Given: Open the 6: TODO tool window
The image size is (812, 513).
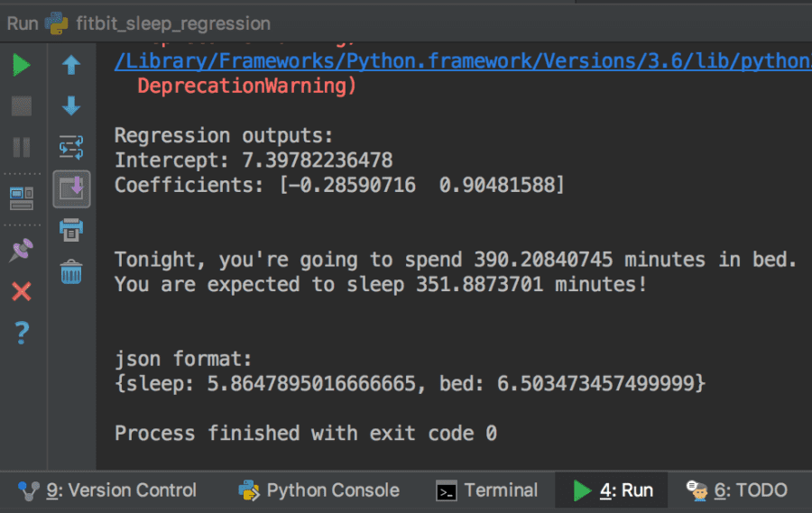Looking at the screenshot, I should (737, 490).
